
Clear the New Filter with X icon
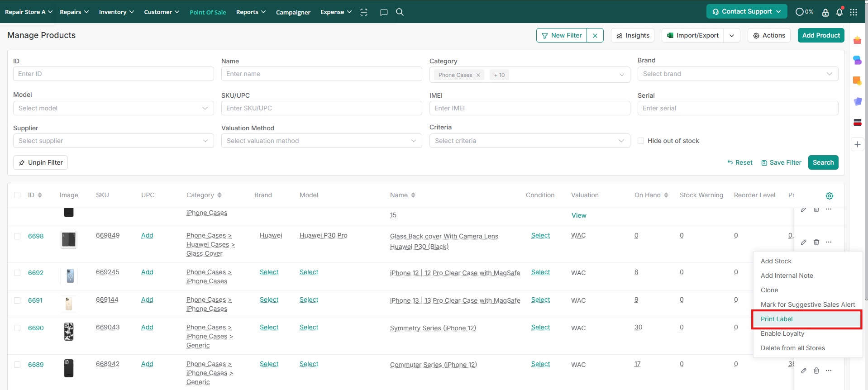pyautogui.click(x=595, y=35)
